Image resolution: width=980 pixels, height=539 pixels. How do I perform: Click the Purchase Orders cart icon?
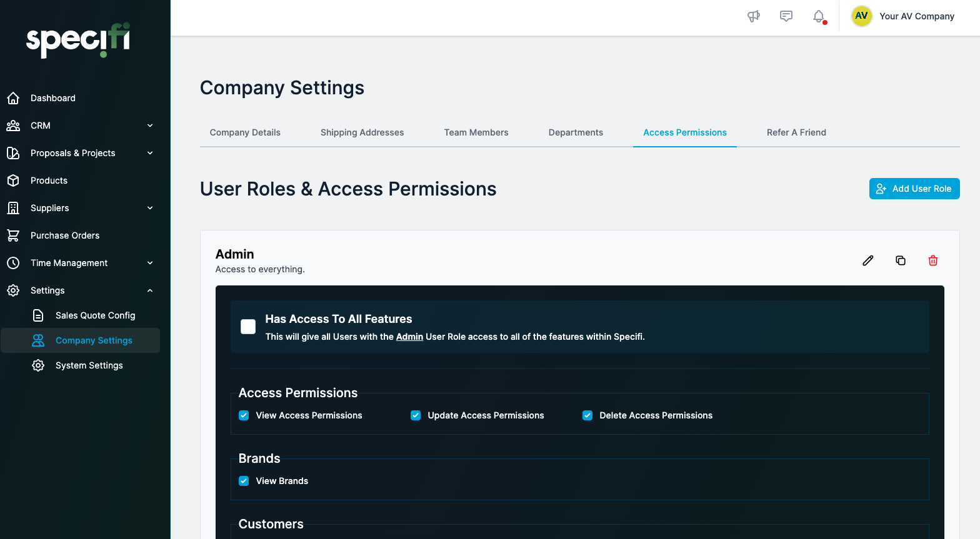coord(13,235)
